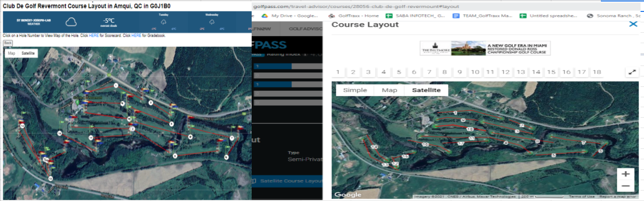Switch left map to Map view
The image size is (644, 201).
point(11,53)
